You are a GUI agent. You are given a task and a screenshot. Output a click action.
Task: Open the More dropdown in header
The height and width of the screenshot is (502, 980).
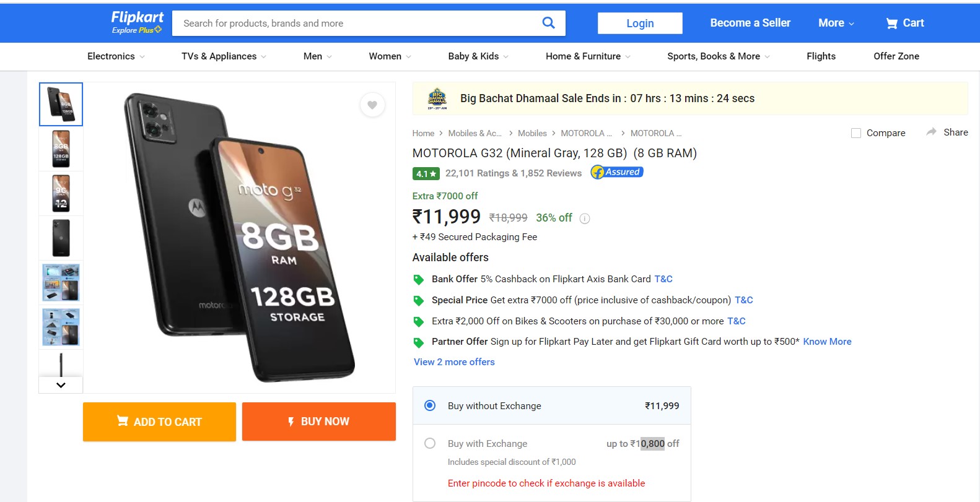coord(836,23)
